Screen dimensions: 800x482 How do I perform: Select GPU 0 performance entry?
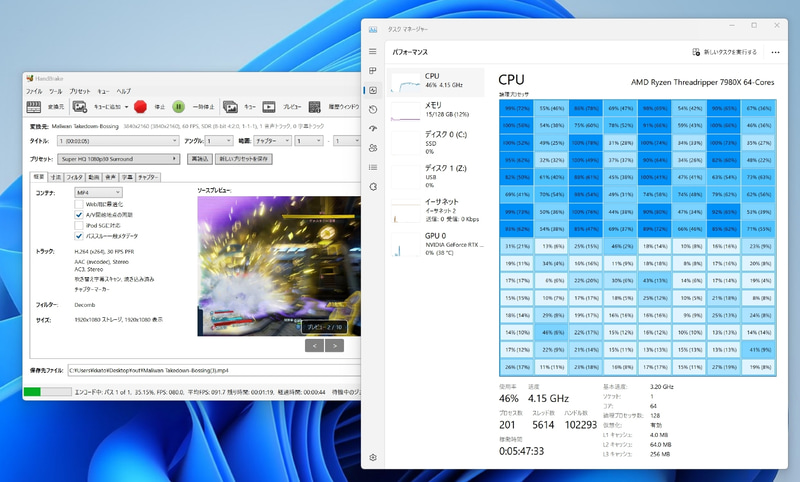click(435, 244)
